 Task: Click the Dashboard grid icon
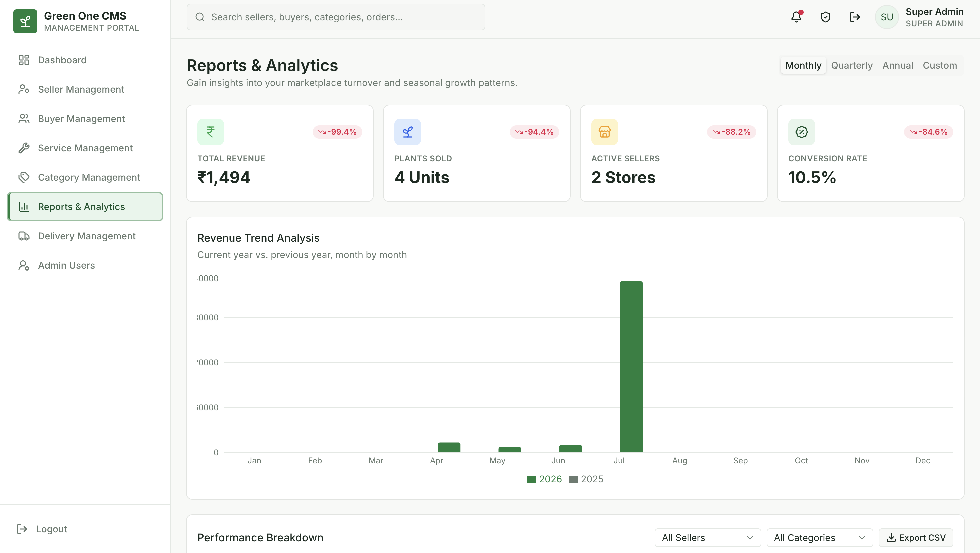24,60
